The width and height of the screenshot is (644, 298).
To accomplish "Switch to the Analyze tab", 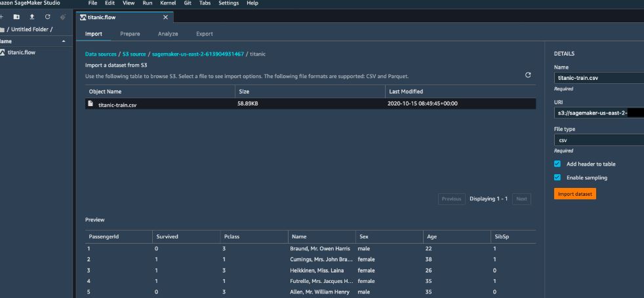I will pyautogui.click(x=168, y=33).
